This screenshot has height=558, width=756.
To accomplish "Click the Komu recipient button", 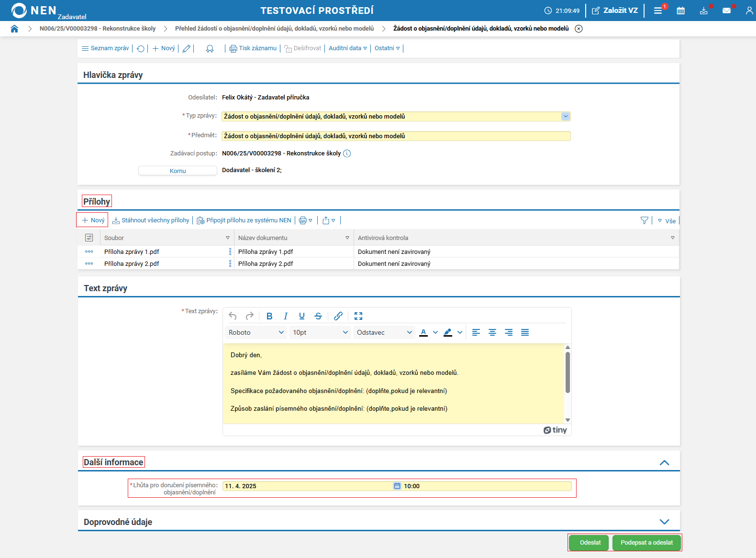I will coord(178,171).
